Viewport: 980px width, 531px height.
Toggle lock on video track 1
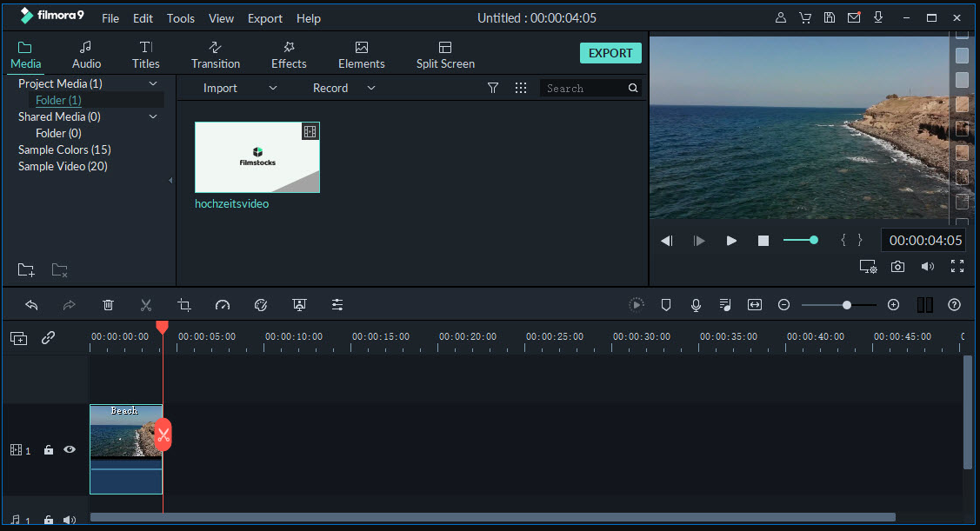[48, 450]
